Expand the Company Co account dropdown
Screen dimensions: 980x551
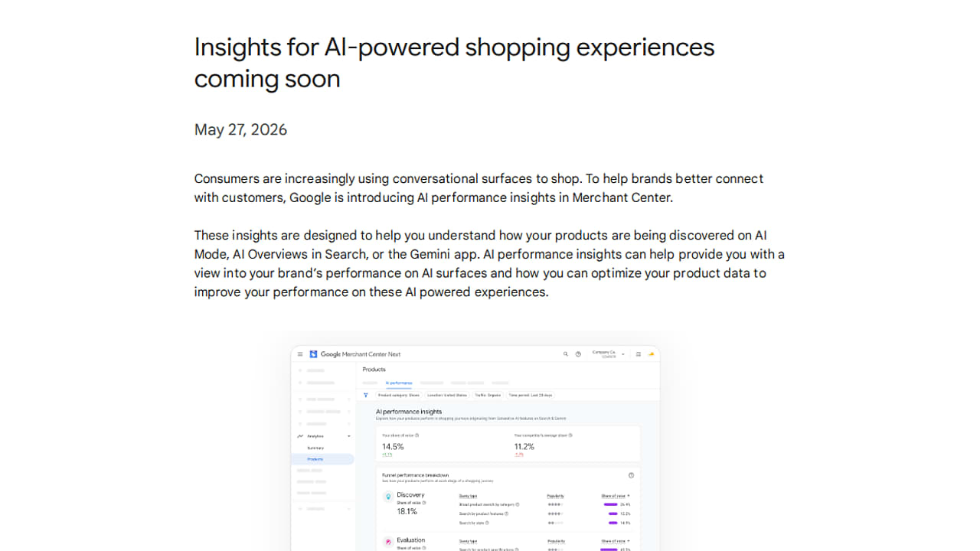[x=623, y=354]
